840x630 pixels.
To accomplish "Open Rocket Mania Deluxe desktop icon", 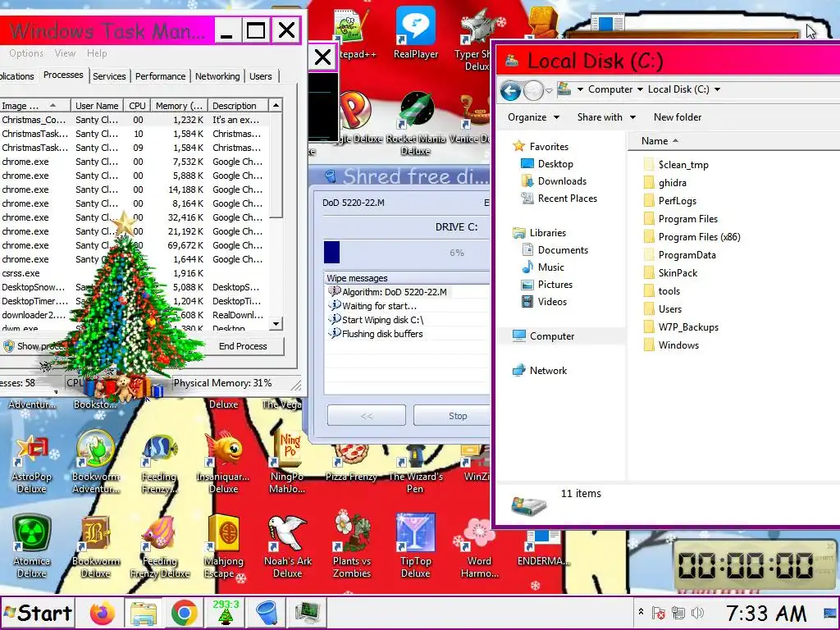I will coord(416,123).
